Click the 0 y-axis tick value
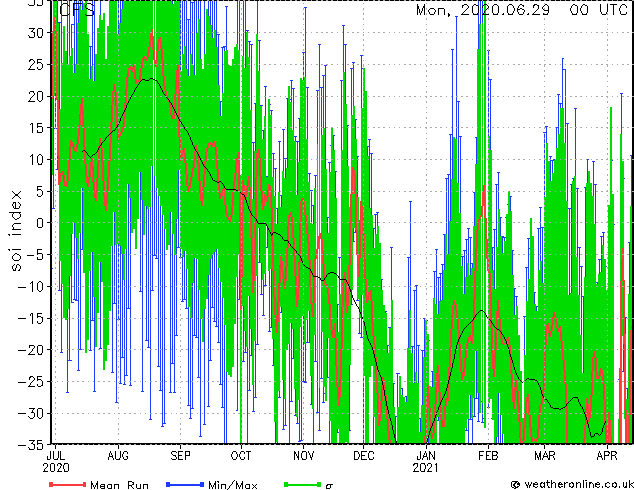The height and width of the screenshot is (490, 634). [40, 223]
